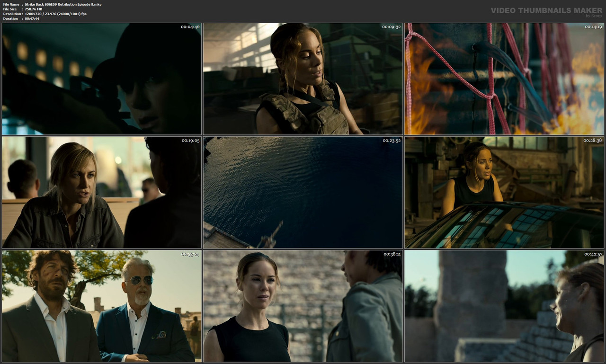Viewport: 606px width, 364px height.
Task: Open the sniper scene thumbnail
Action: [100, 78]
